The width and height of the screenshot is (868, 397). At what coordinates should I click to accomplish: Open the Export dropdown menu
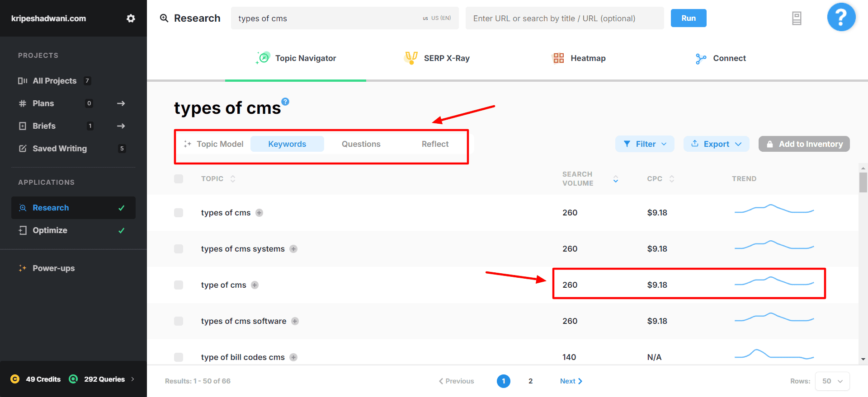pos(716,144)
